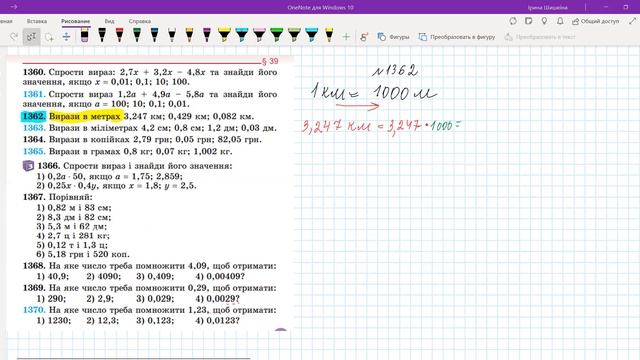Activate the Insert Space tool
The image size is (640, 360).
pyautogui.click(x=66, y=37)
